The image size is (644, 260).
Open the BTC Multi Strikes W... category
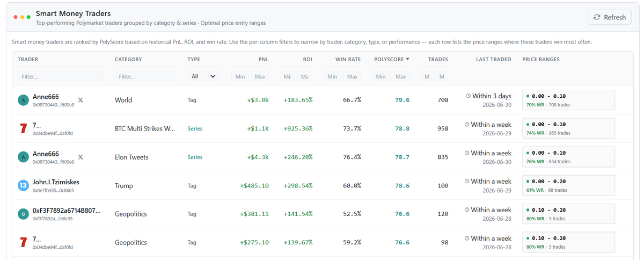pos(145,128)
